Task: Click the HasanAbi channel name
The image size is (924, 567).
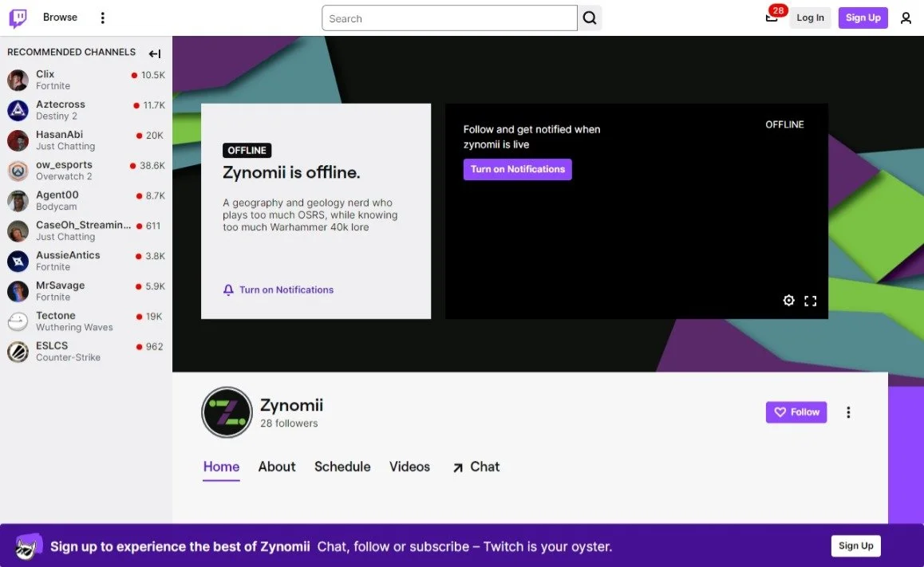Action: pyautogui.click(x=60, y=134)
